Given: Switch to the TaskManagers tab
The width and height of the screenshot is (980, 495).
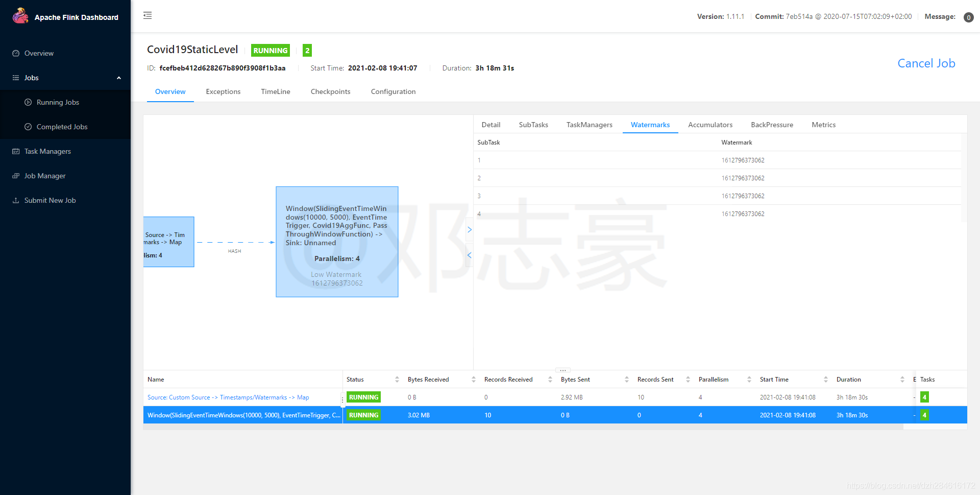Looking at the screenshot, I should [589, 125].
